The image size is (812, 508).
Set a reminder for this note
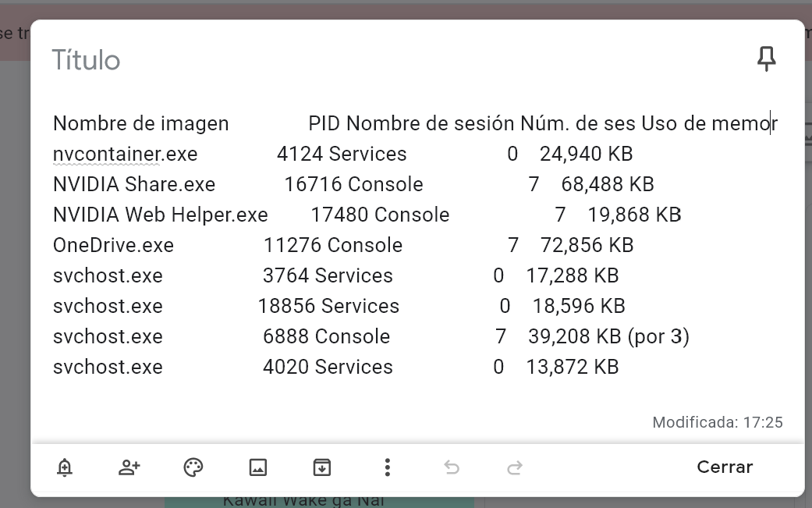pos(65,467)
